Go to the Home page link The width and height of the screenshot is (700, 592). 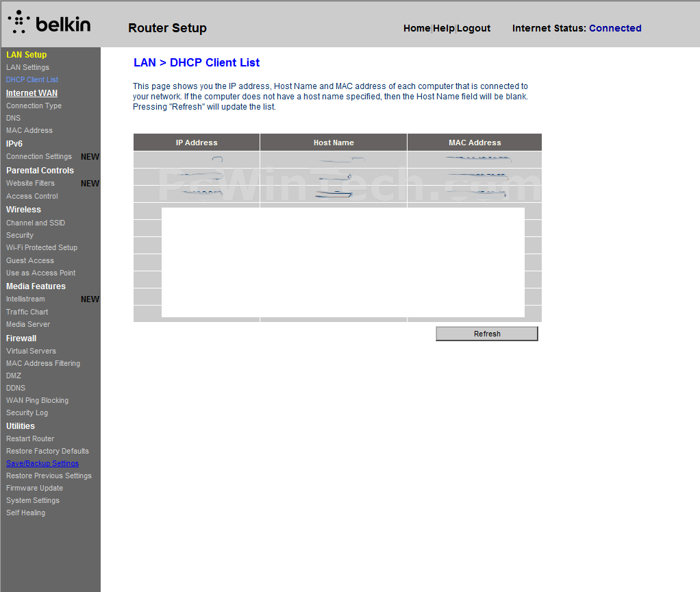[x=416, y=28]
